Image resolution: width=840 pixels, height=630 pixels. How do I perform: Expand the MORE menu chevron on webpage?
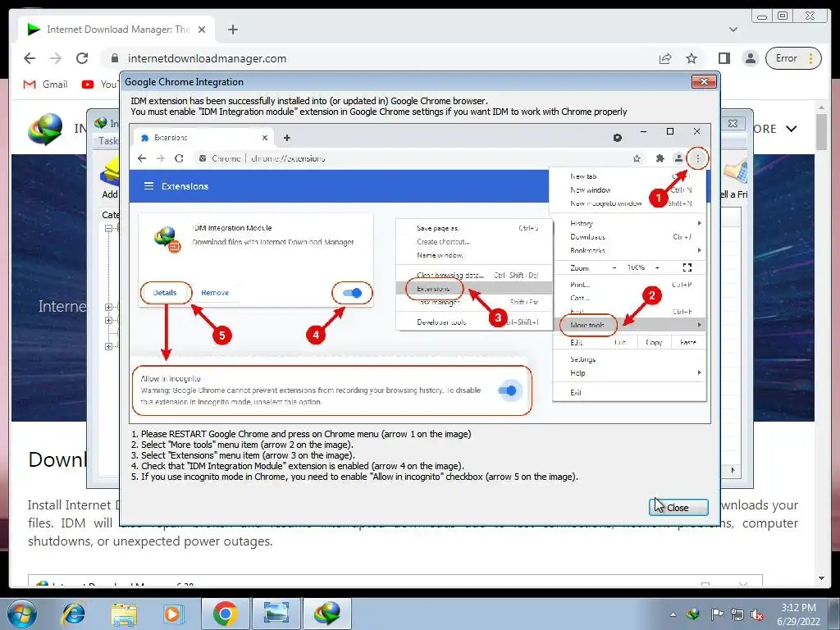click(792, 129)
